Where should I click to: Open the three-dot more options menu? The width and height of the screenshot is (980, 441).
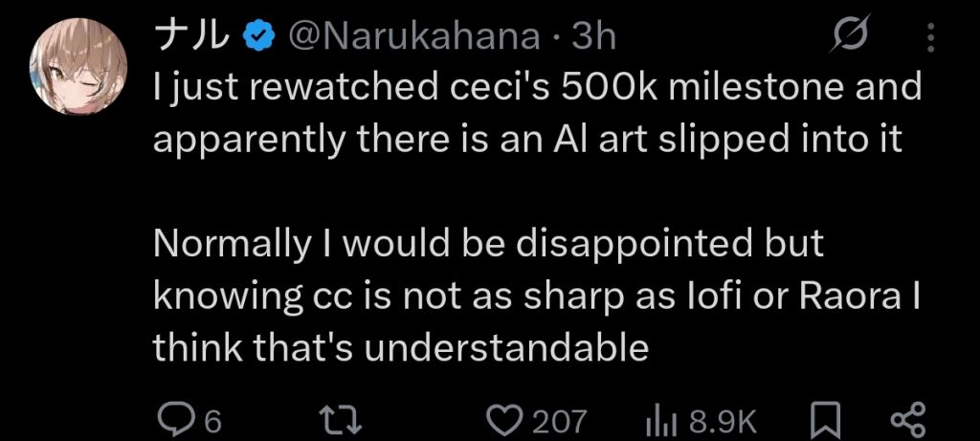click(x=932, y=38)
